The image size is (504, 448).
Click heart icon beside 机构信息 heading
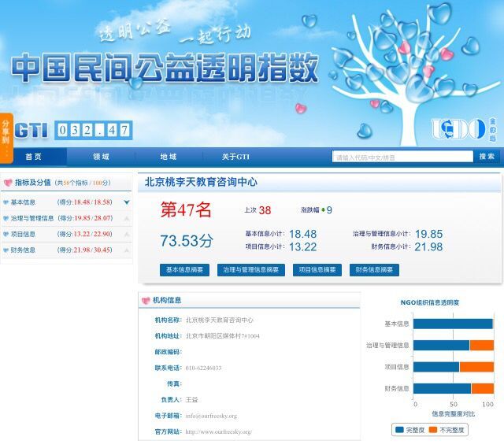[146, 300]
